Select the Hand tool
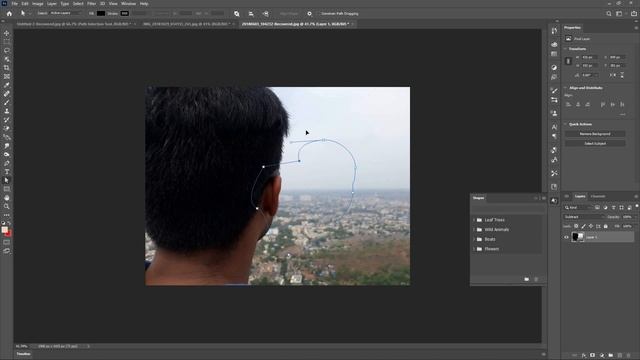 7,198
